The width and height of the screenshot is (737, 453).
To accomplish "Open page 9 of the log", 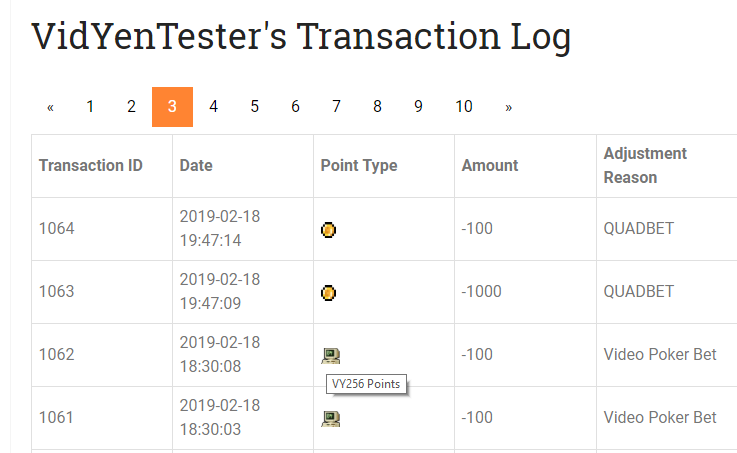I will [x=418, y=107].
